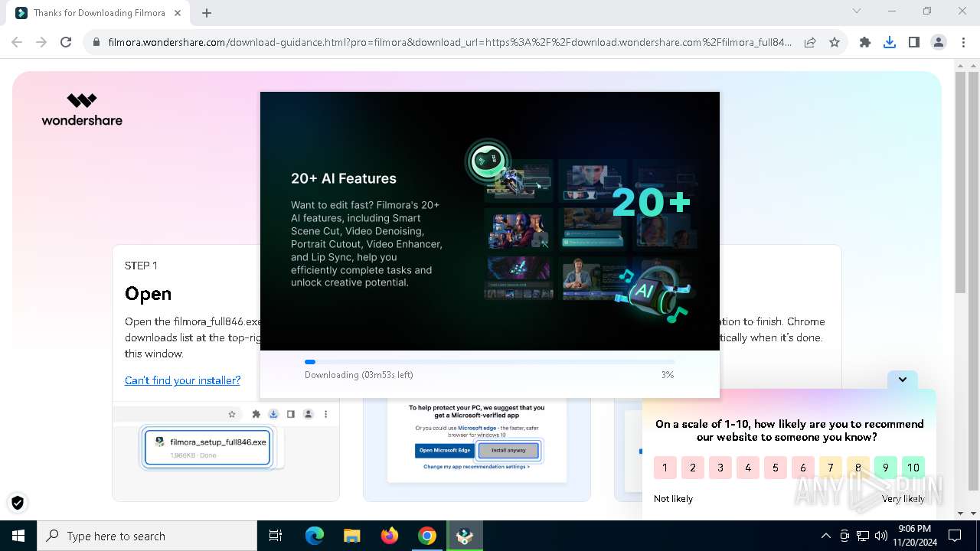Viewport: 980px width, 551px height.
Task: Click the Wondershare logo
Action: (x=82, y=109)
